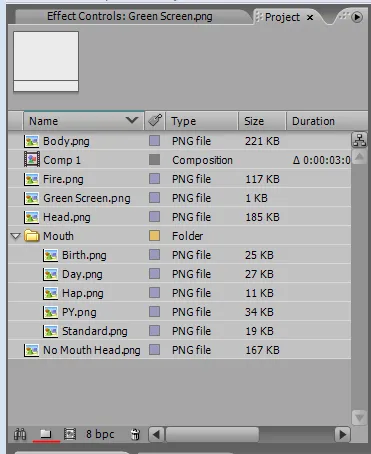
Task: Select the Day.png file name
Action: pos(82,274)
